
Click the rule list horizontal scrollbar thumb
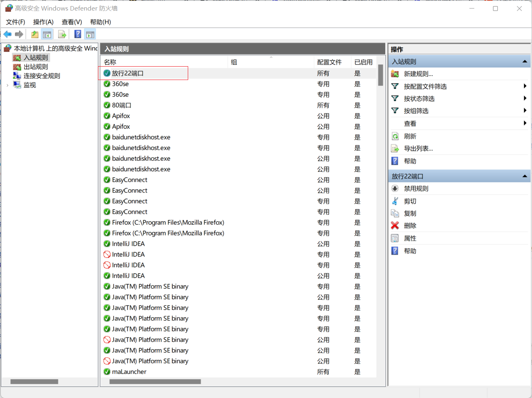155,381
